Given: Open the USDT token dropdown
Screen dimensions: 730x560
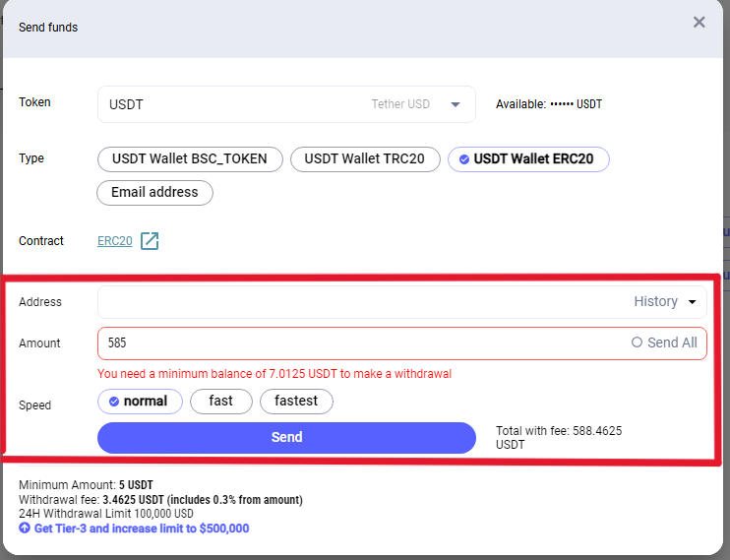Looking at the screenshot, I should 455,104.
